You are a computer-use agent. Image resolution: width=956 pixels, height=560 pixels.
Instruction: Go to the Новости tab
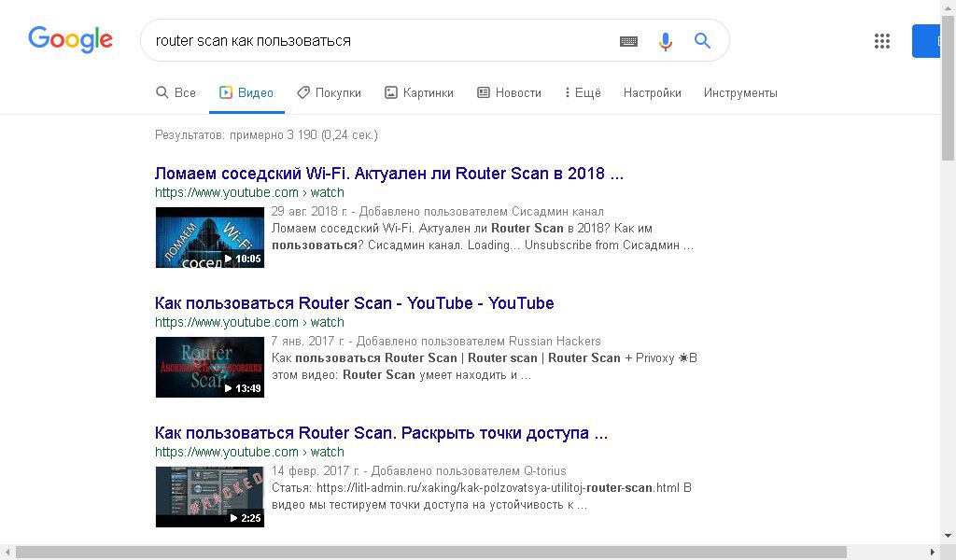(x=509, y=92)
